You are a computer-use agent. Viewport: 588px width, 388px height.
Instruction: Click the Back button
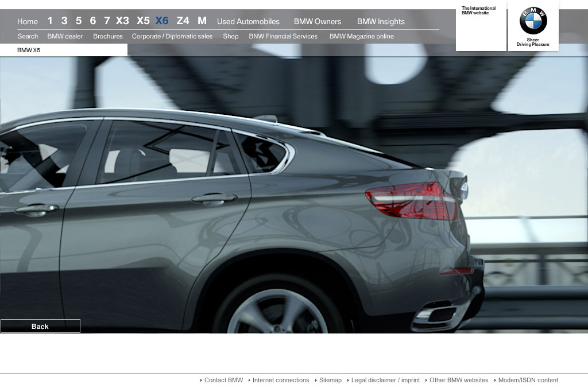pos(40,326)
